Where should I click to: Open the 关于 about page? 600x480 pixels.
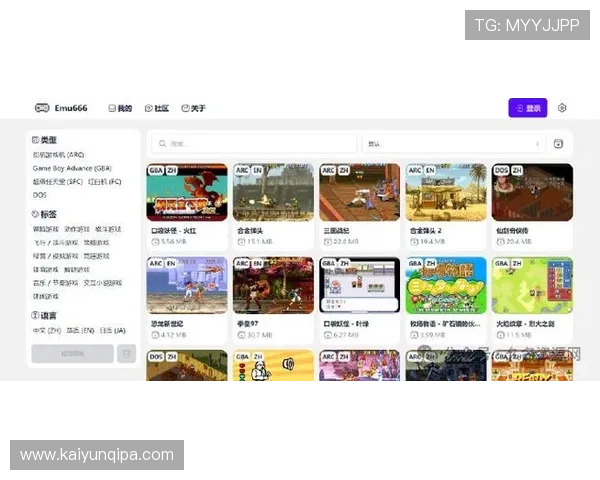coord(193,108)
